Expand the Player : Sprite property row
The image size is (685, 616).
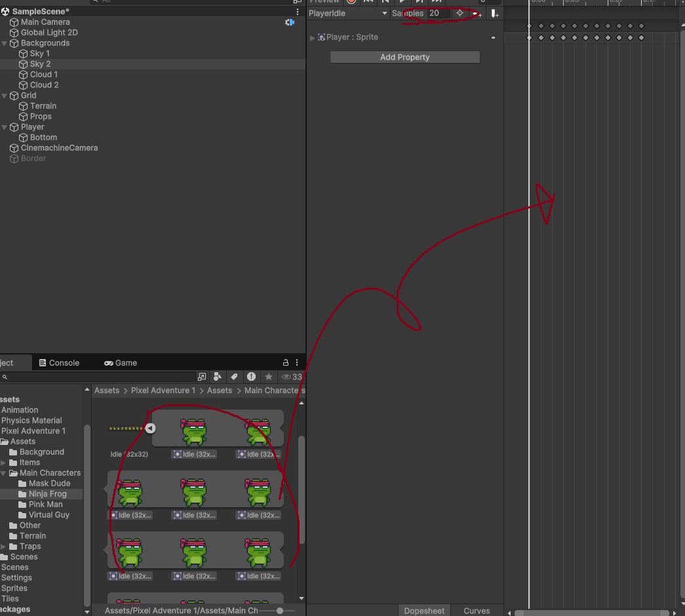(312, 37)
